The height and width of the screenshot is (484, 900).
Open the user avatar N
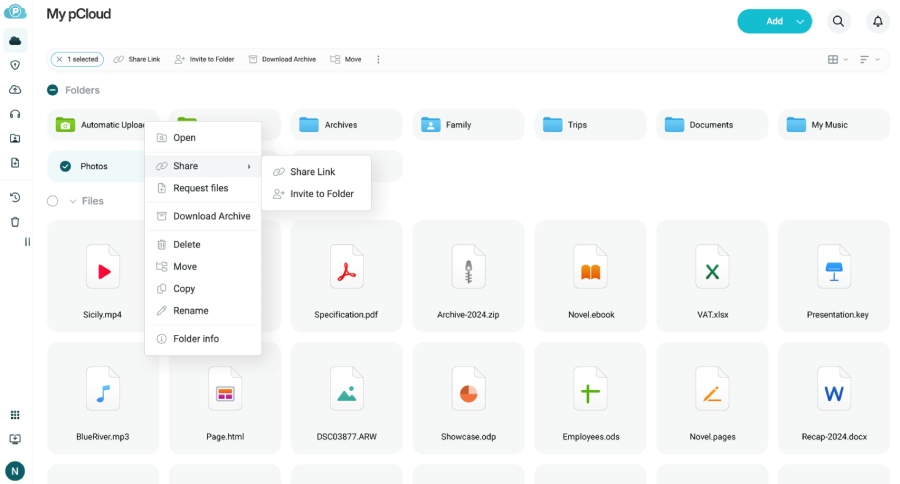coord(15,471)
